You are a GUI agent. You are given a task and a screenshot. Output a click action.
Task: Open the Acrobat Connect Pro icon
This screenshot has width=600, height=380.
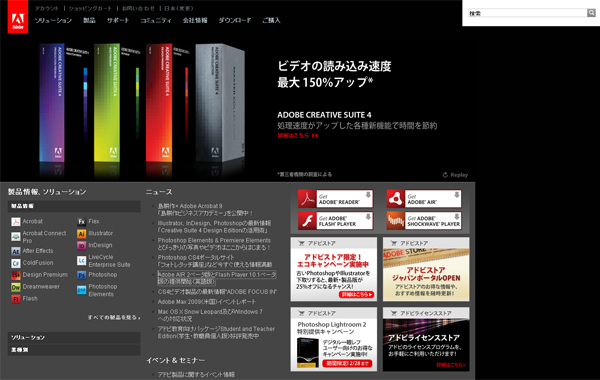pos(16,237)
